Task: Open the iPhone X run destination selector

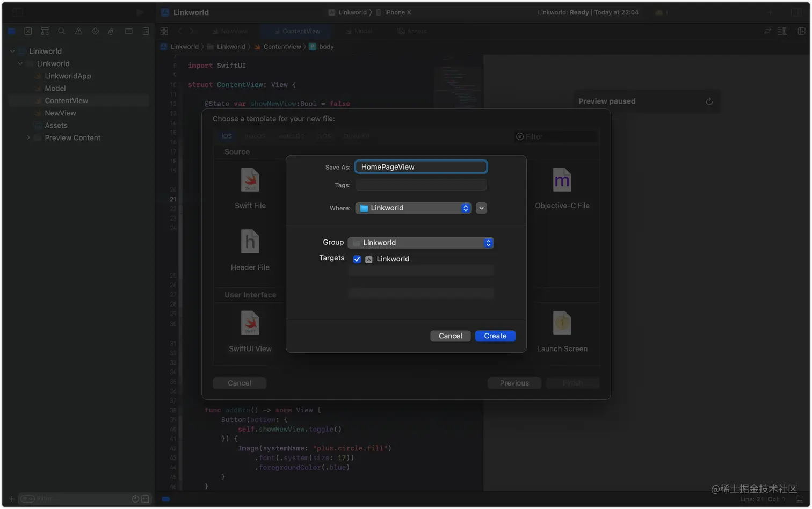Action: coord(393,12)
